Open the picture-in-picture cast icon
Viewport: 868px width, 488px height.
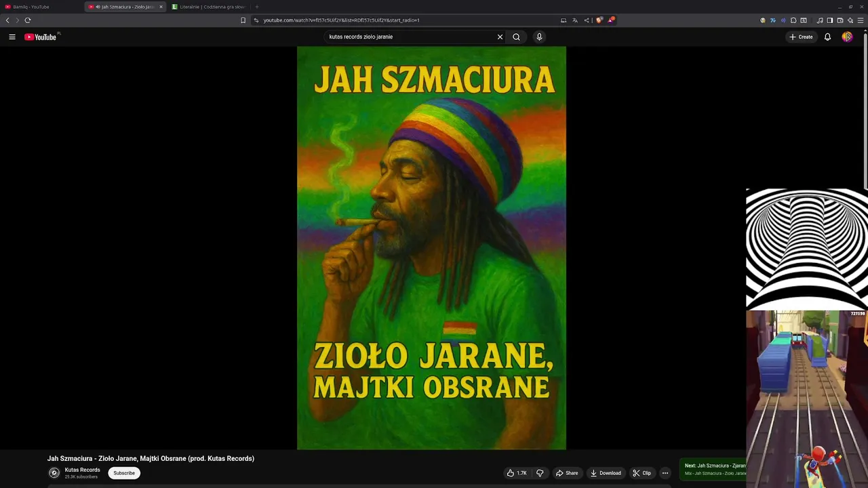[564, 20]
